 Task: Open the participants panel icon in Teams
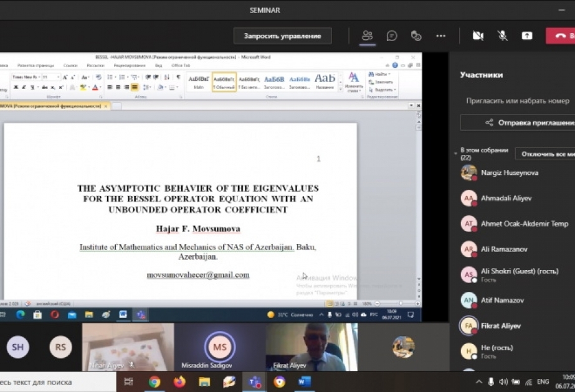point(367,35)
